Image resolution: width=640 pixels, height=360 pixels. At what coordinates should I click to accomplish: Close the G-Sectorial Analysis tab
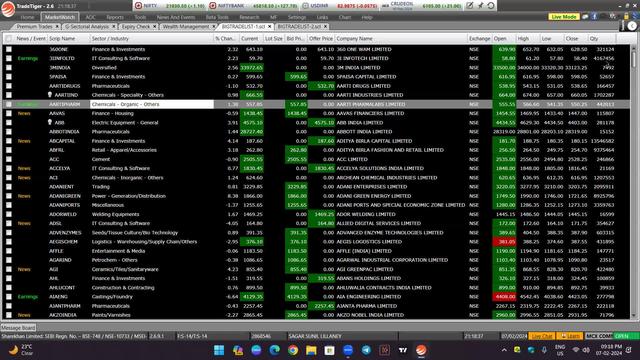click(113, 26)
